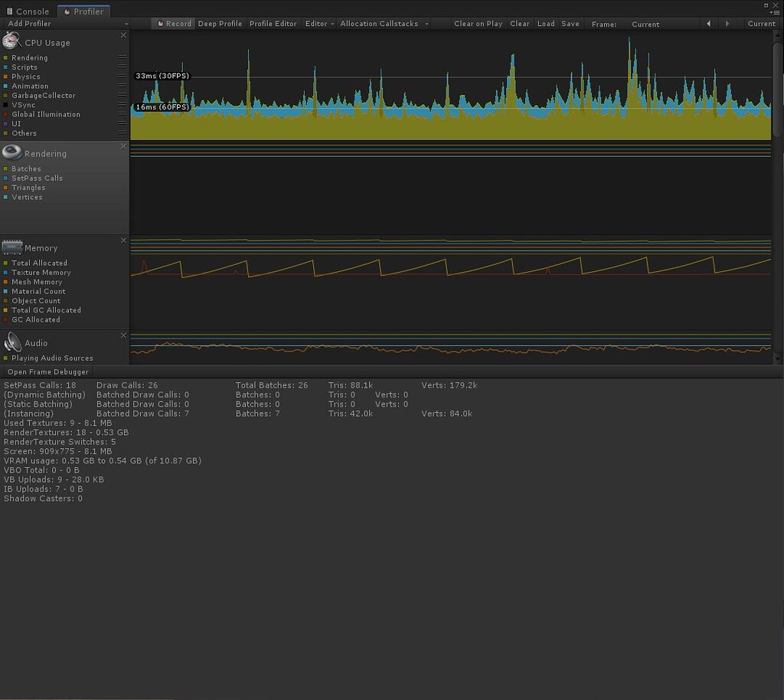Select the Batches legend swatch under Rendering
784x700 pixels.
click(6, 168)
